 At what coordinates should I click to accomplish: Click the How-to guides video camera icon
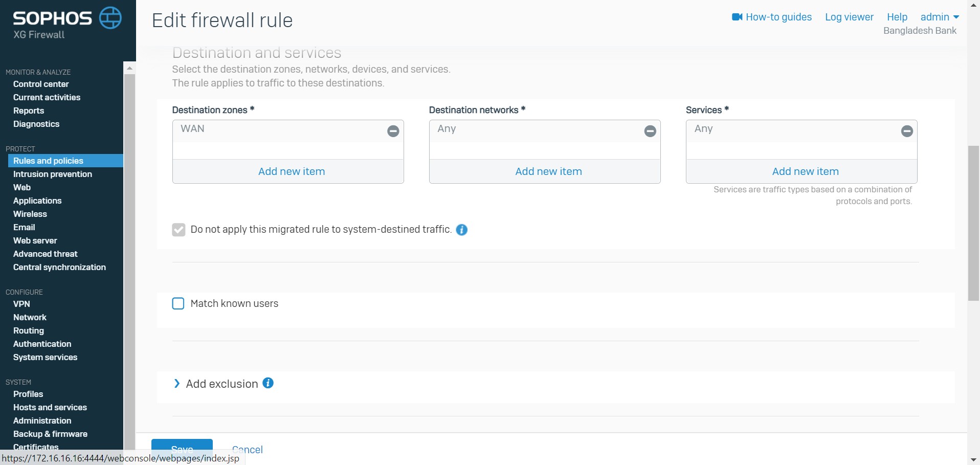pos(737,17)
